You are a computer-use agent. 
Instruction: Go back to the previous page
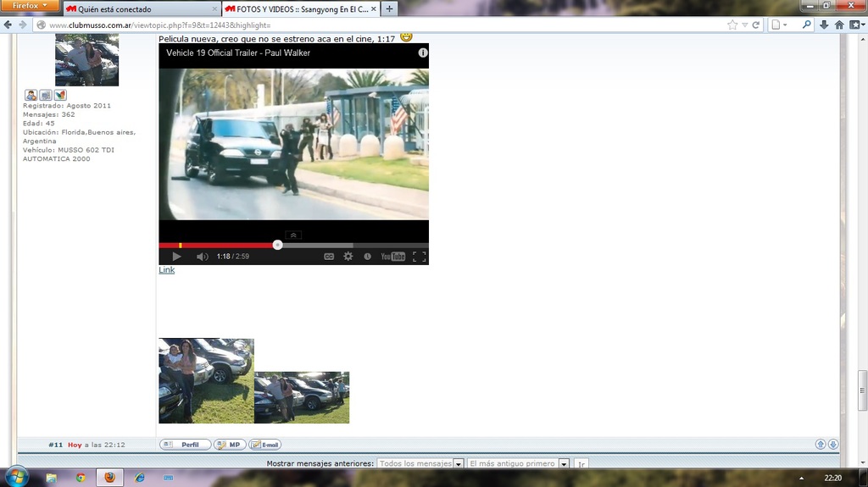[8, 25]
